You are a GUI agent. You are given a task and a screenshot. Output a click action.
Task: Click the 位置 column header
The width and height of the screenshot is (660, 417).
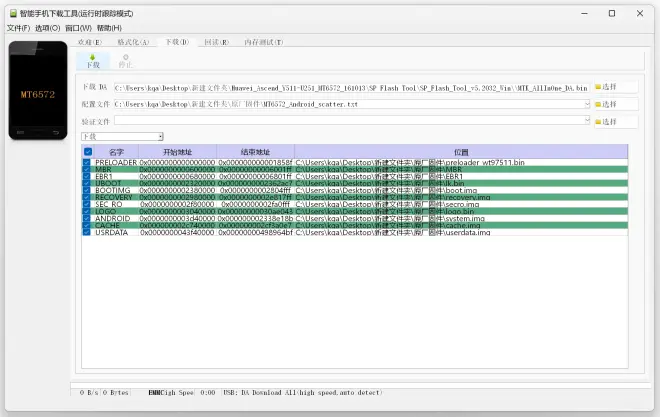coord(461,152)
